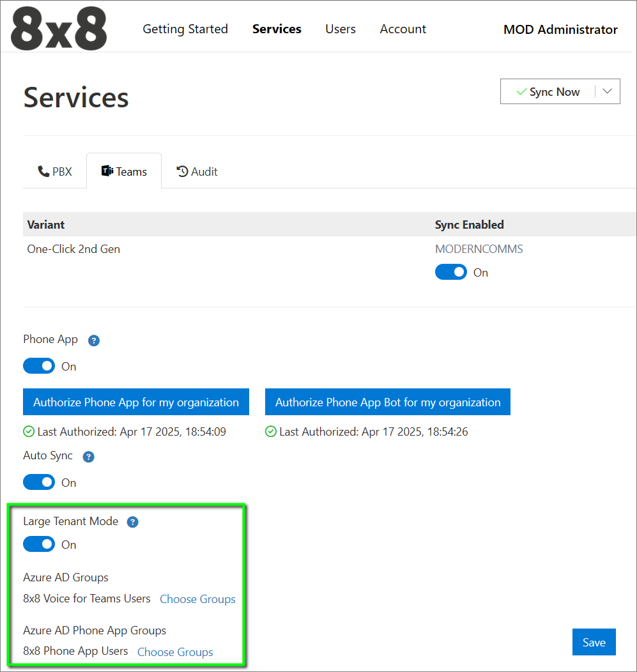Choose Groups for 8x8 Phone App Users
This screenshot has width=637, height=672.
click(x=175, y=652)
